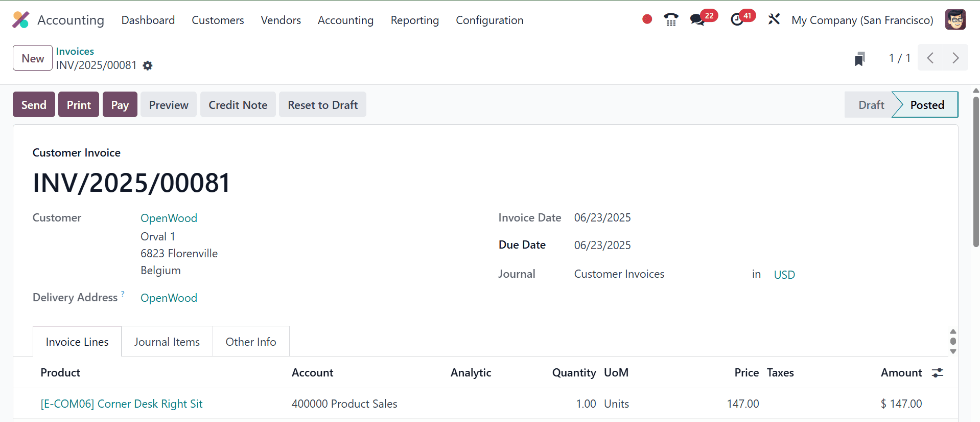Viewport: 980px width, 422px height.
Task: Click the inner scroll down arrow near tabs
Action: pos(953,351)
